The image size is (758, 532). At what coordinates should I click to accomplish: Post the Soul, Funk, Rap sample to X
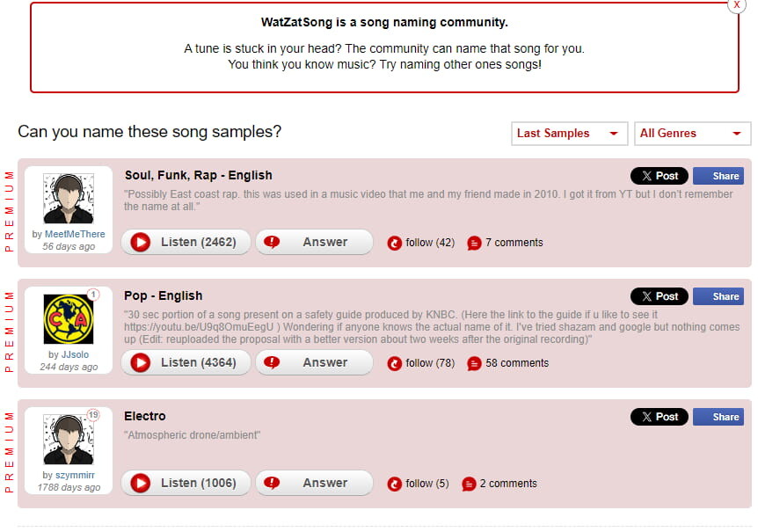pos(659,176)
